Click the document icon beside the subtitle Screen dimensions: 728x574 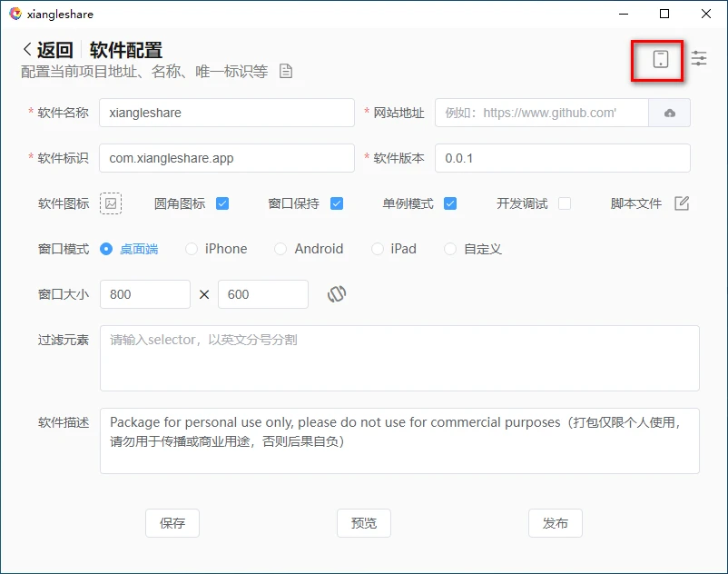pyautogui.click(x=286, y=71)
